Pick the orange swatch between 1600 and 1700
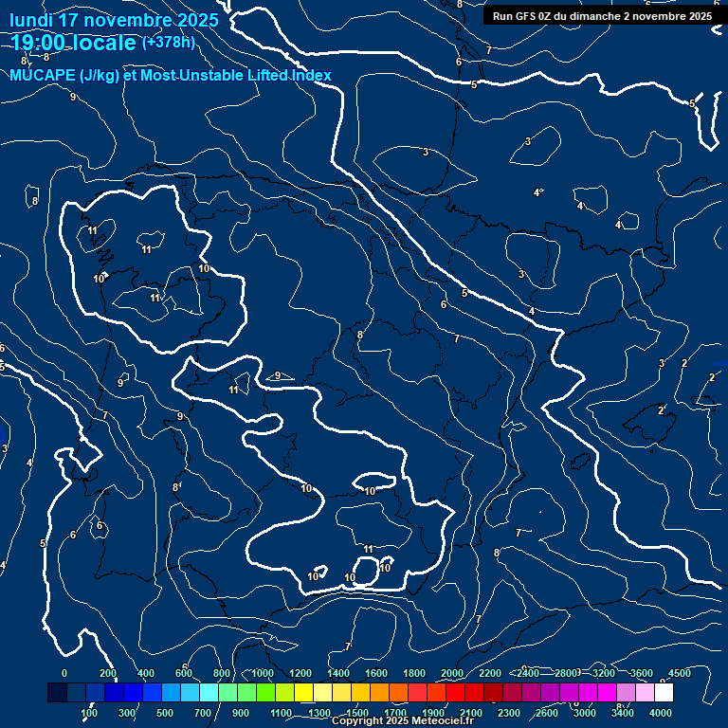 (x=380, y=692)
